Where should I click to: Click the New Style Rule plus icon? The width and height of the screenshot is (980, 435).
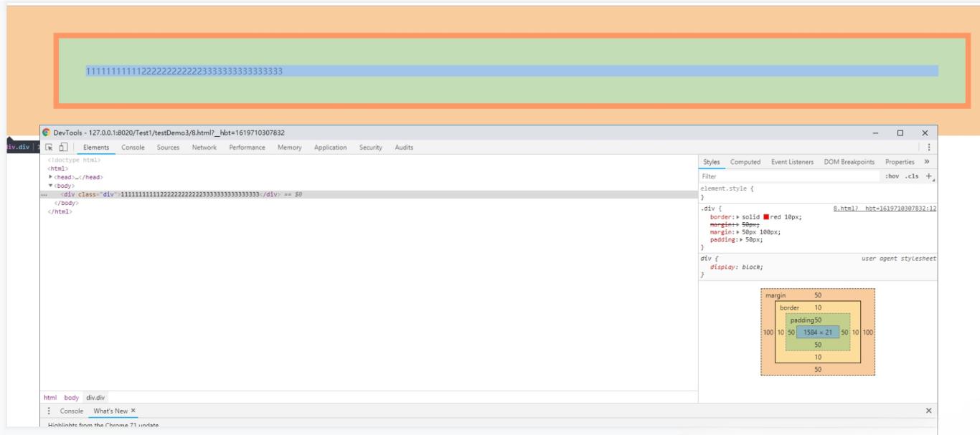tap(929, 176)
